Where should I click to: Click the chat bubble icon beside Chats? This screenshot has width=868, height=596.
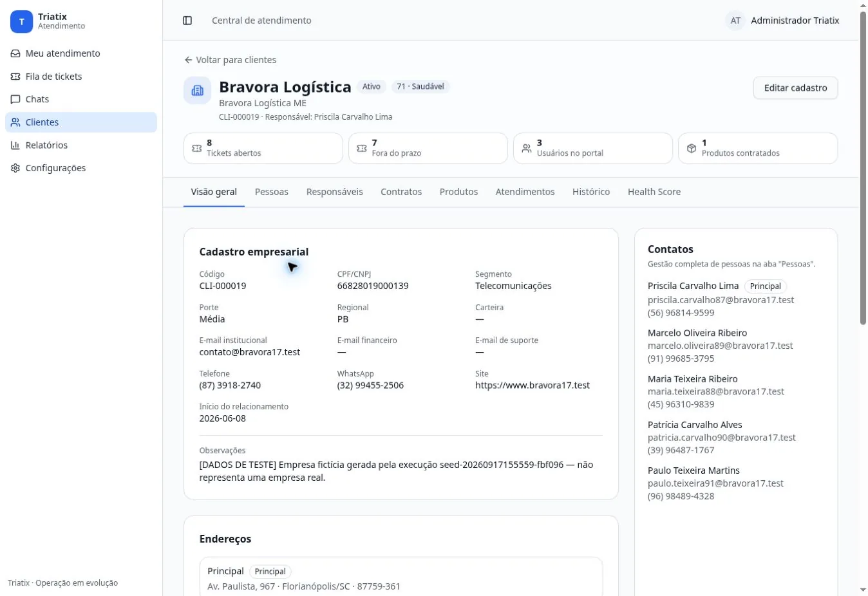pyautogui.click(x=15, y=99)
